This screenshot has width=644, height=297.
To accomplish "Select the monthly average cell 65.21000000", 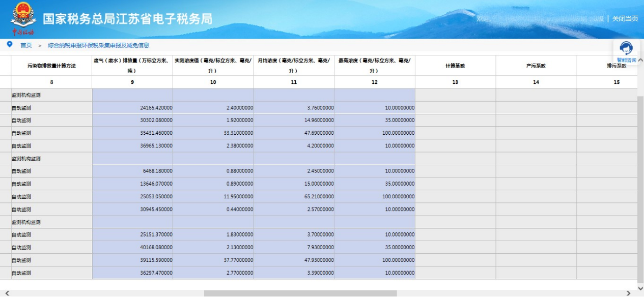I will pos(294,197).
